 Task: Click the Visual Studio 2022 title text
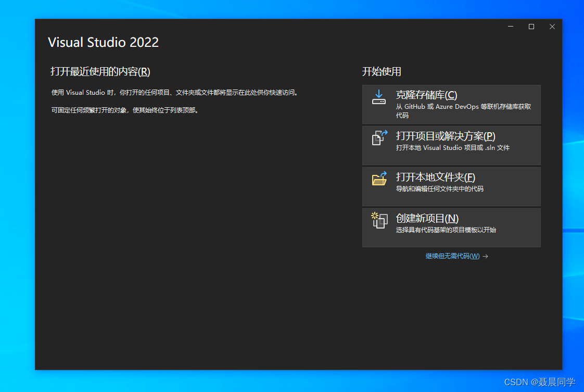[103, 42]
